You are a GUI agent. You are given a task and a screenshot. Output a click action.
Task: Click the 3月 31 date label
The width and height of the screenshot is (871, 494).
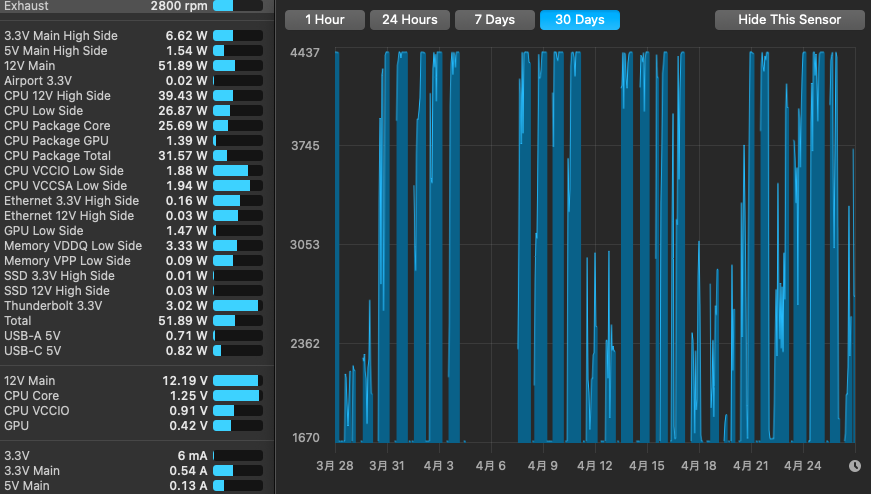tap(387, 466)
